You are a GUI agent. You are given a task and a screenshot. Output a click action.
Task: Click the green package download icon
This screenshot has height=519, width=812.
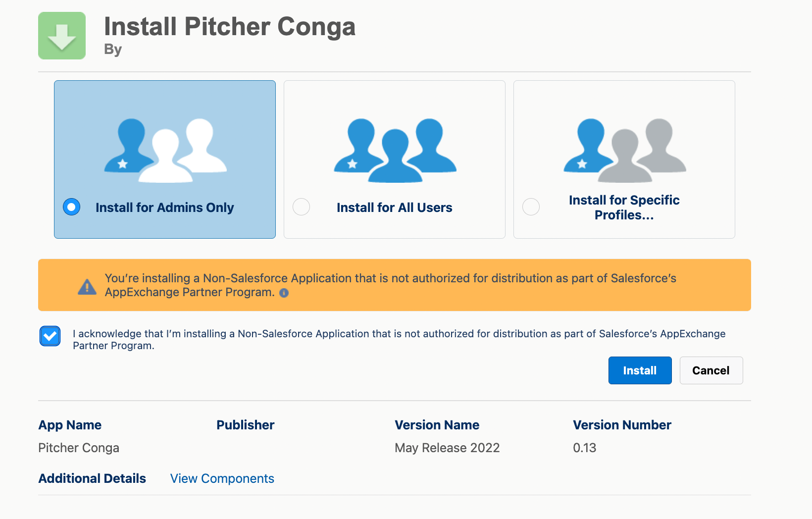pos(61,35)
